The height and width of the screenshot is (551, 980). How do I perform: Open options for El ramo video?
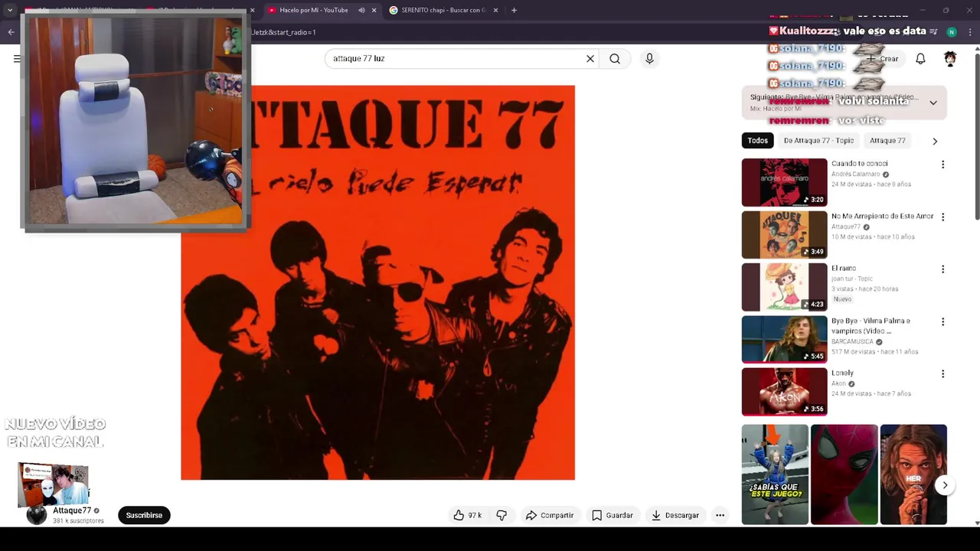[942, 269]
